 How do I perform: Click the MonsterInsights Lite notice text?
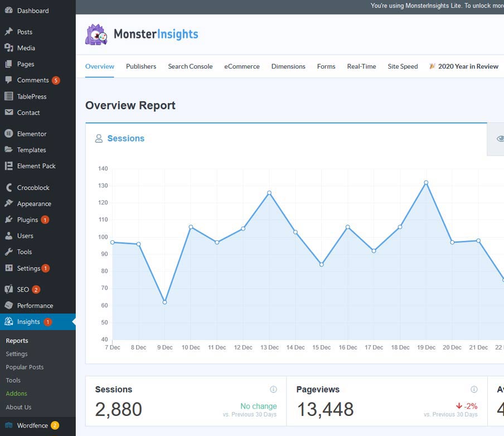(x=437, y=6)
